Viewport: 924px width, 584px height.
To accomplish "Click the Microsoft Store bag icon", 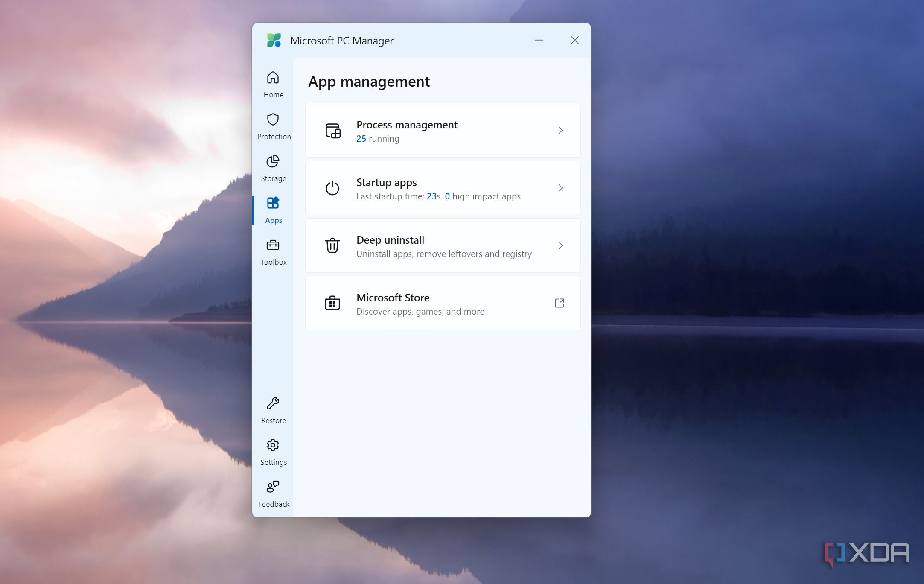I will click(x=332, y=303).
